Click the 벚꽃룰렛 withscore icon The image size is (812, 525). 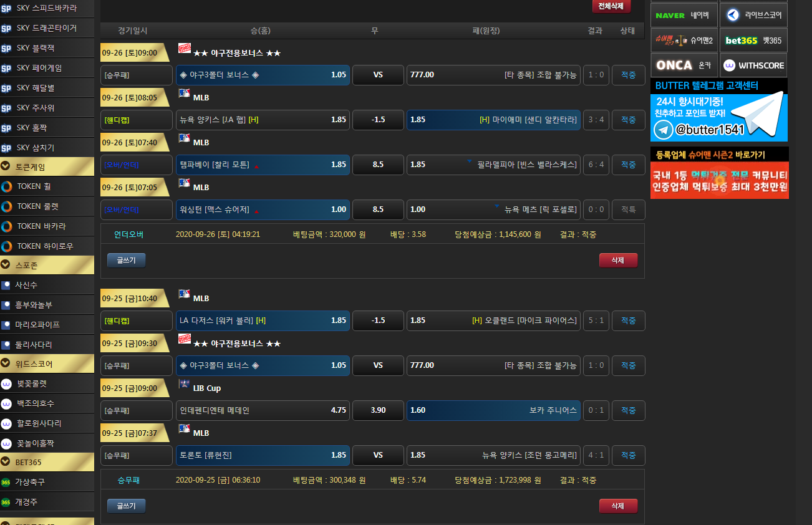6,383
